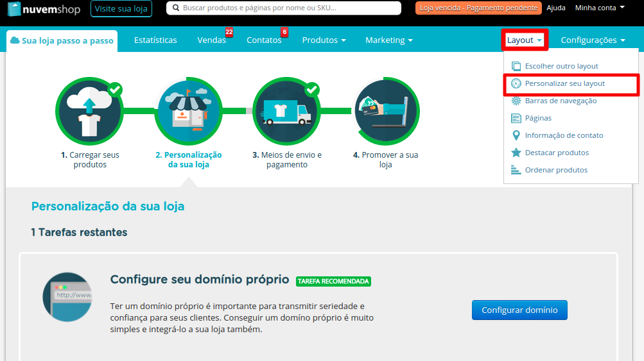Image resolution: width=644 pixels, height=361 pixels.
Task: Click the Ordenar produtos bars icon
Action: click(516, 170)
